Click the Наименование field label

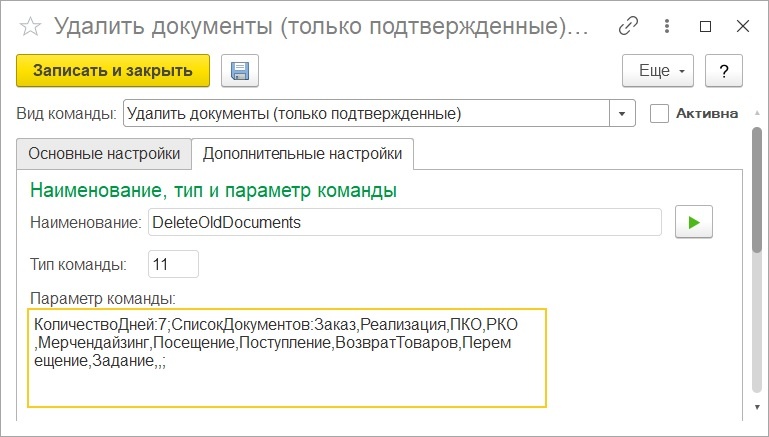86,222
